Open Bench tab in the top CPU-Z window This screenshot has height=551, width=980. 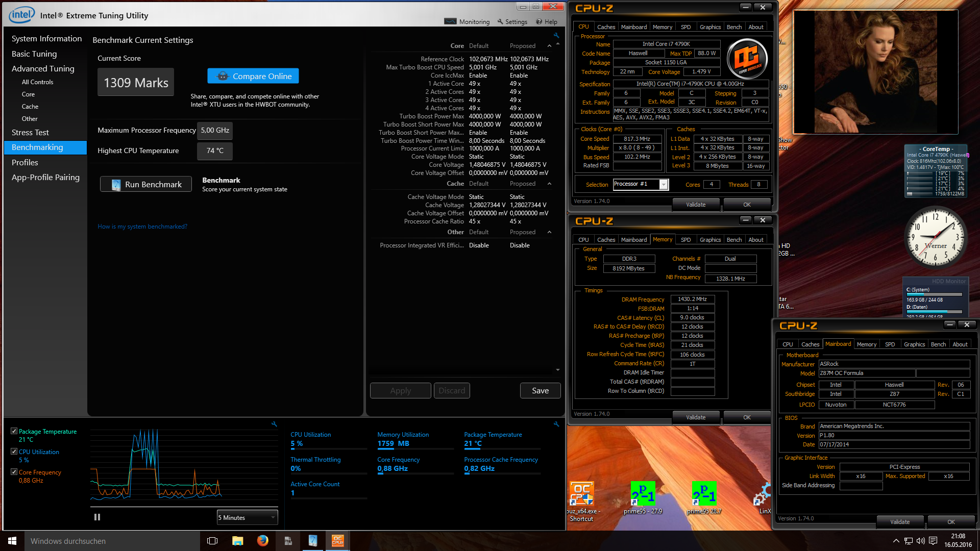click(x=734, y=27)
